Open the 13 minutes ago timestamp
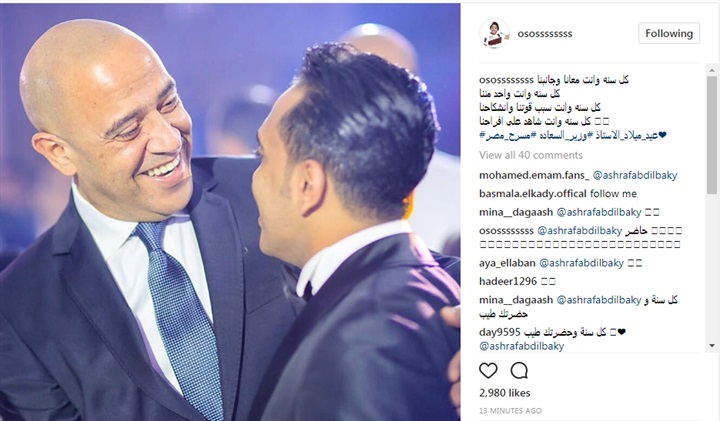The height and width of the screenshot is (421, 720). [x=510, y=410]
